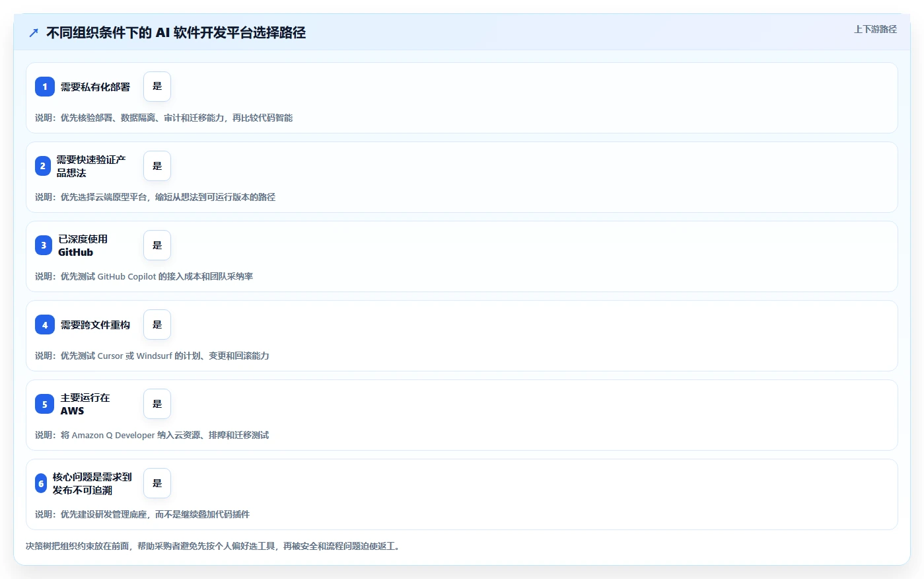Image resolution: width=924 pixels, height=579 pixels.
Task: Click the number 5 step badge
Action: coord(45,404)
